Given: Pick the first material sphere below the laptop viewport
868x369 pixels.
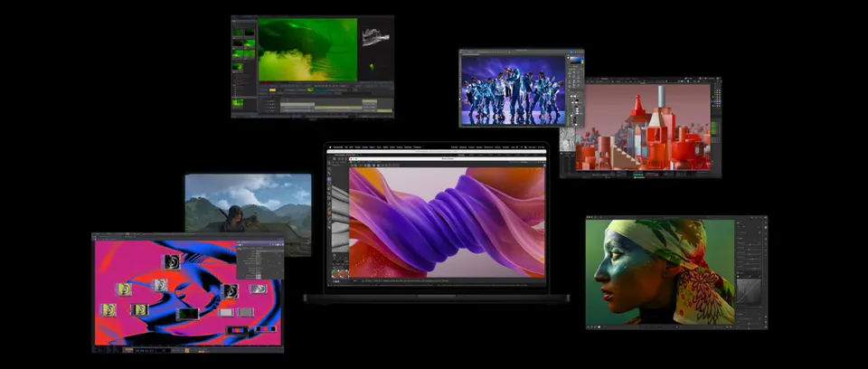Looking at the screenshot, I should 335,273.
